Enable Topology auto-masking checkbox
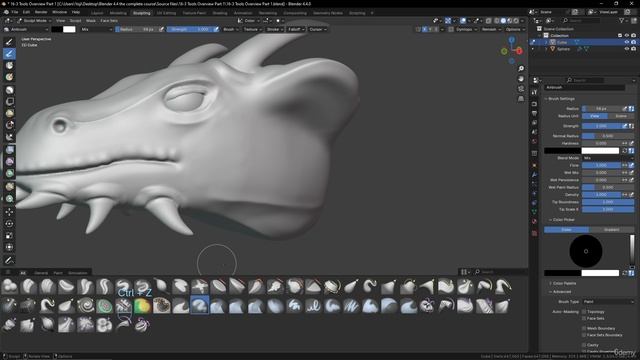640x360 pixels. (x=584, y=312)
